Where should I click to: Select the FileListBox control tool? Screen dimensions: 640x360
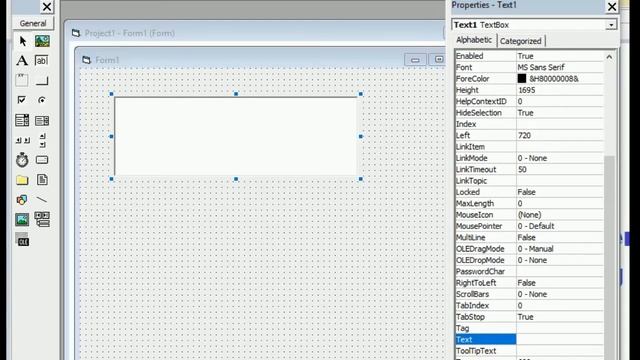click(x=42, y=180)
